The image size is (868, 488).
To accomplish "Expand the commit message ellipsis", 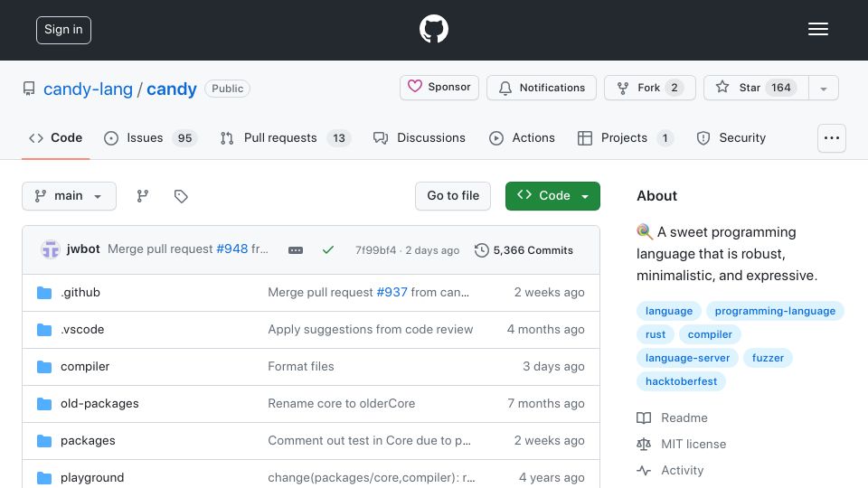I will tap(296, 250).
